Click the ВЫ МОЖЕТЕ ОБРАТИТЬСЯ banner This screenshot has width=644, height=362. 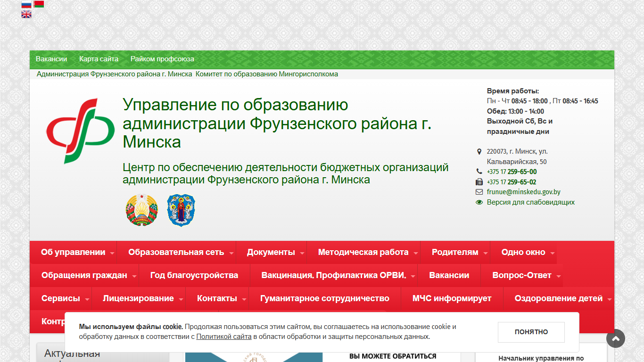click(393, 356)
